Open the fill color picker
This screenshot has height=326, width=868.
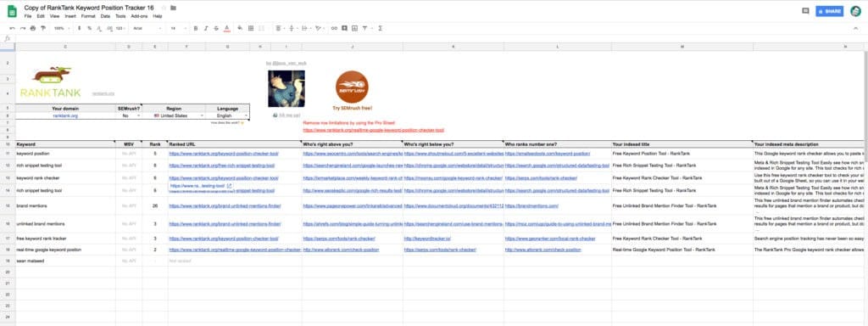(x=240, y=28)
